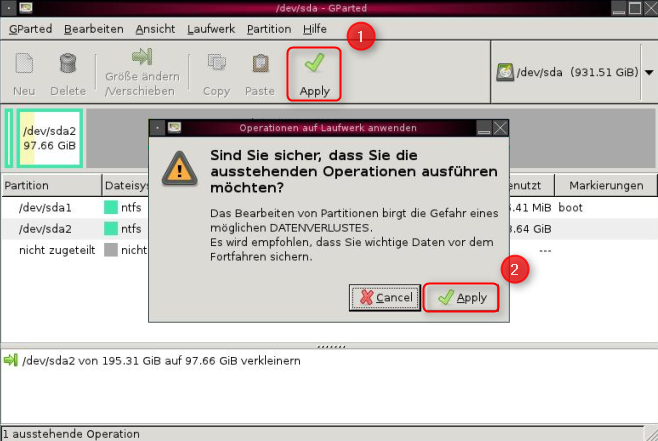Click the ntfs color swatch for /dev/sda2
The height and width of the screenshot is (441, 658).
pyautogui.click(x=111, y=229)
